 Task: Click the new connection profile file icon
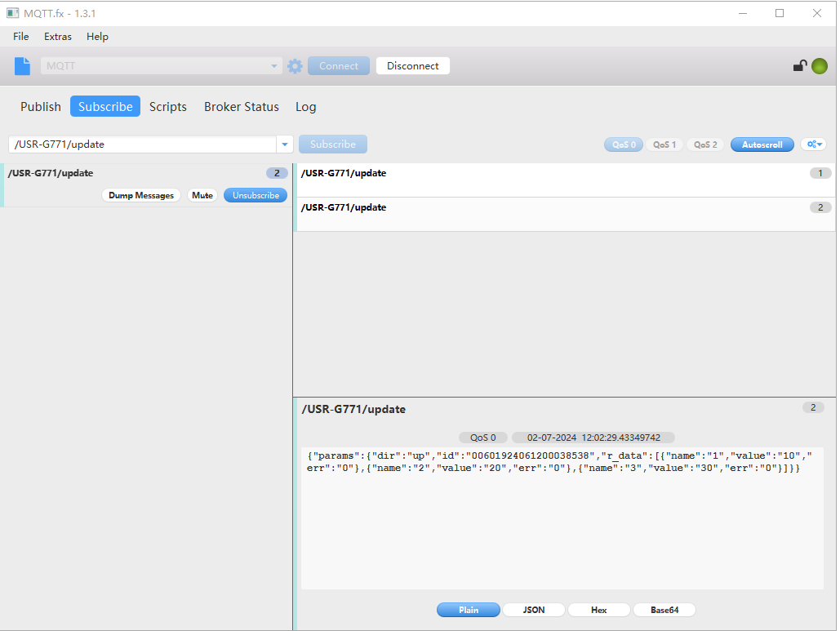22,66
